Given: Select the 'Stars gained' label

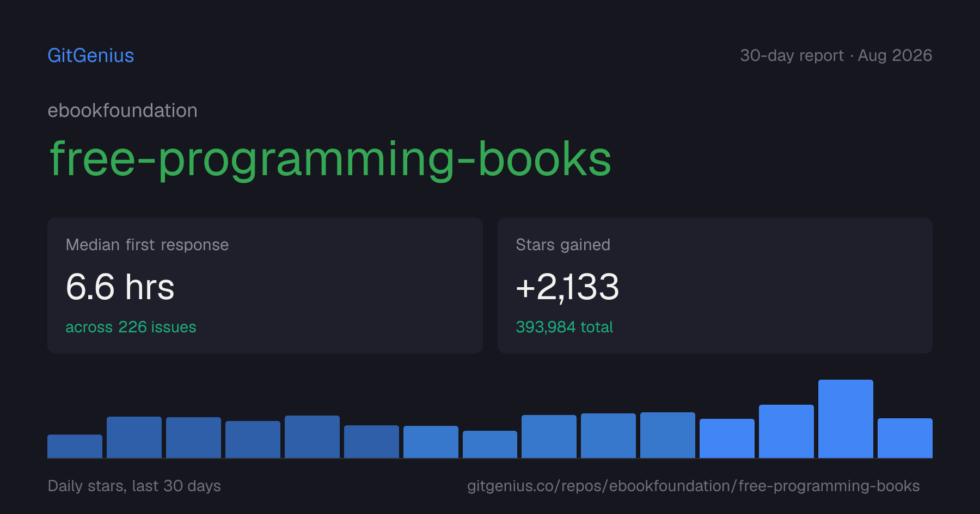Looking at the screenshot, I should click(x=563, y=245).
